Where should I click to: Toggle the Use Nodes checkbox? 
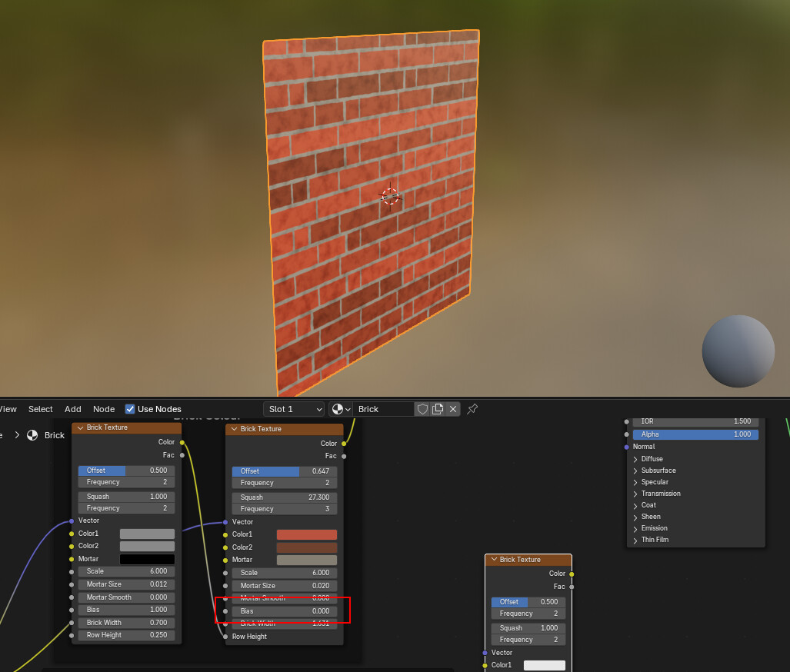(x=130, y=409)
